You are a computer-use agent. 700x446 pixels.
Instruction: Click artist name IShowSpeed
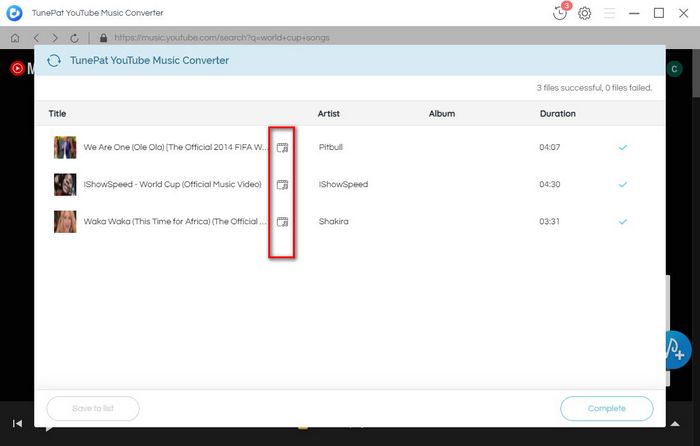click(x=343, y=184)
